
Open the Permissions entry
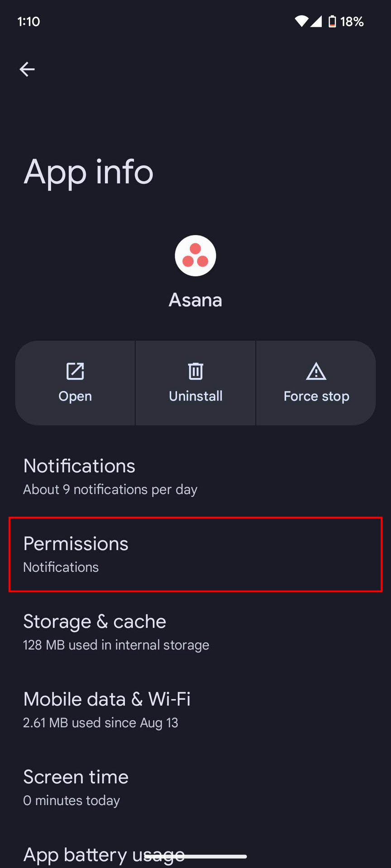(195, 554)
